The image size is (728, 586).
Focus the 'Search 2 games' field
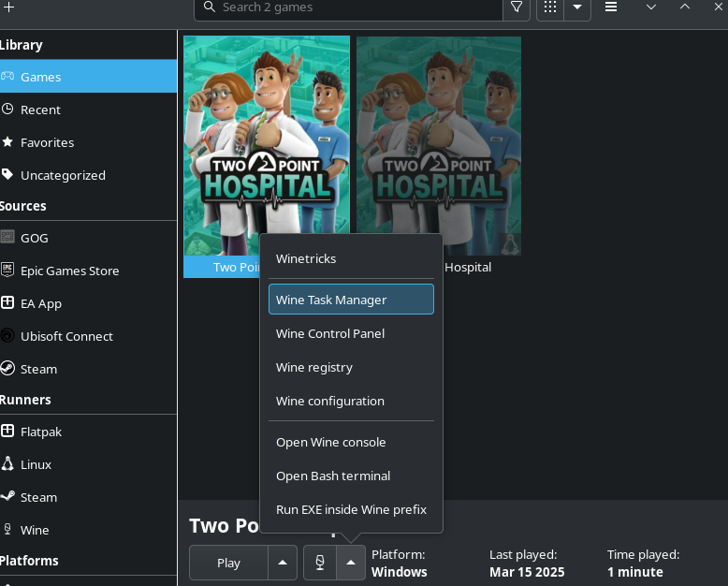coord(348,7)
